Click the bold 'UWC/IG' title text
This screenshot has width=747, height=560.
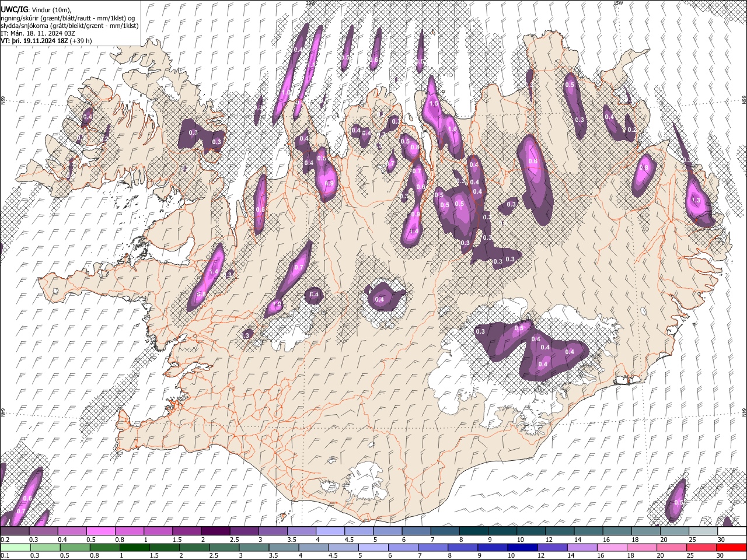click(x=15, y=9)
